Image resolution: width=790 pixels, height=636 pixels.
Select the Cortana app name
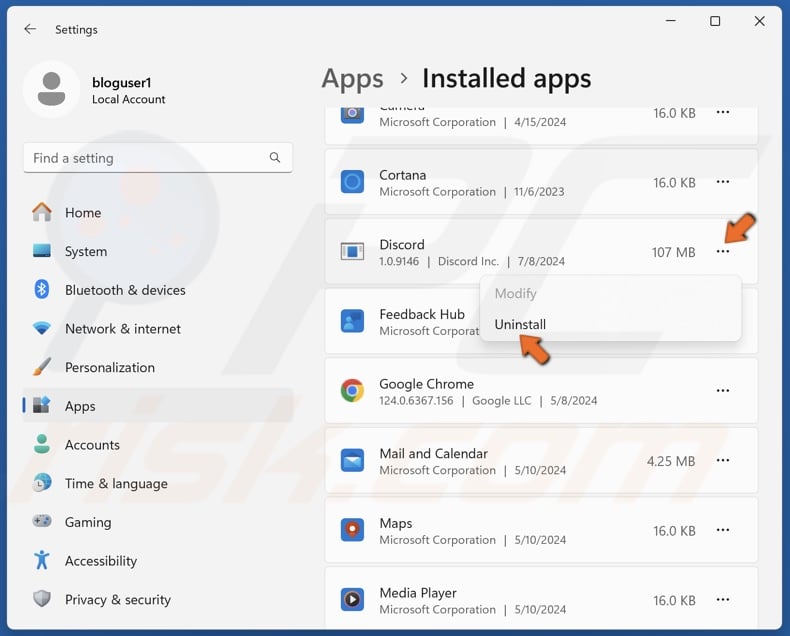point(403,175)
